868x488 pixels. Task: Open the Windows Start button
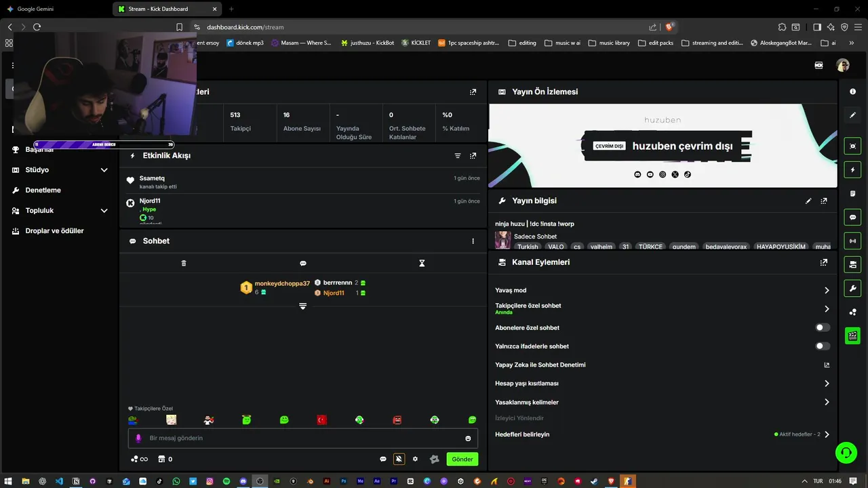pos(9,481)
